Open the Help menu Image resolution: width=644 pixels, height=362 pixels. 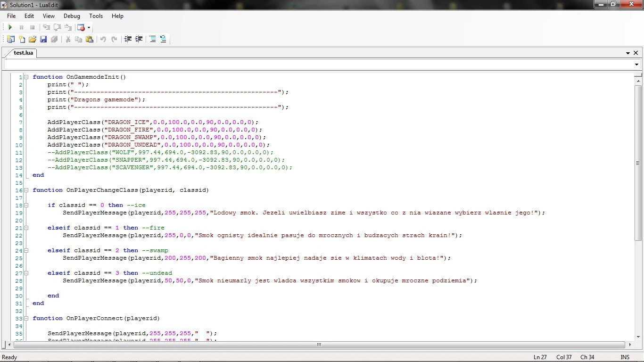[x=117, y=16]
